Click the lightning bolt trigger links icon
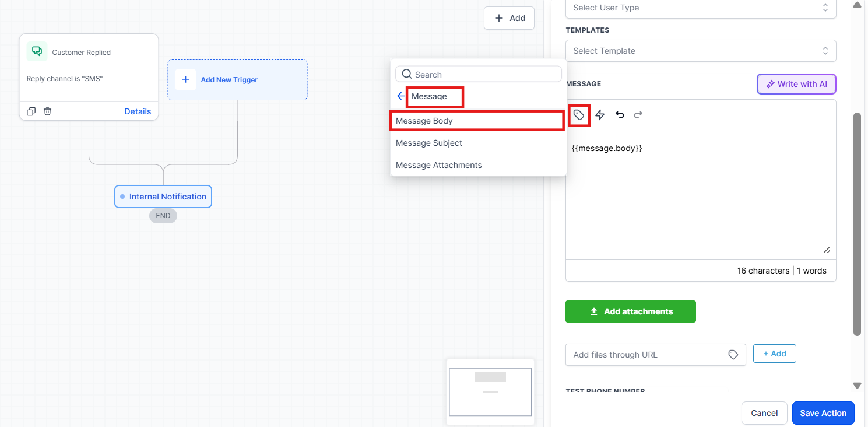Image resolution: width=868 pixels, height=427 pixels. coord(600,116)
